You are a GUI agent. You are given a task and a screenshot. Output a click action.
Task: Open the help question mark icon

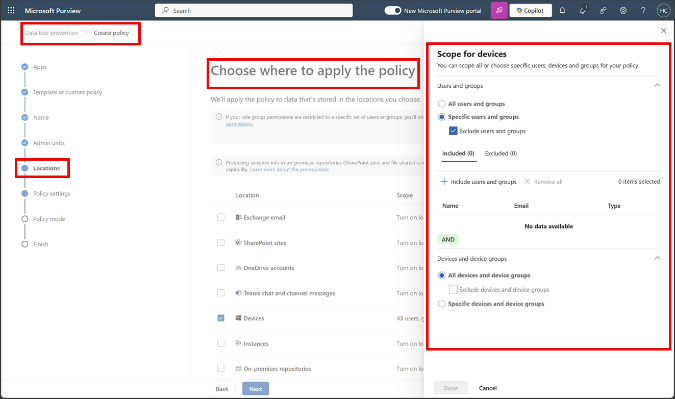coord(643,10)
